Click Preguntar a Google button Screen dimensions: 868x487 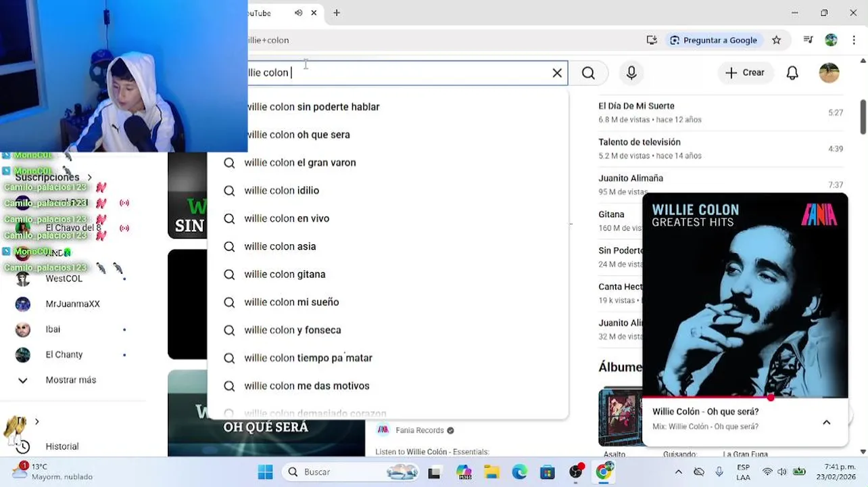(713, 40)
